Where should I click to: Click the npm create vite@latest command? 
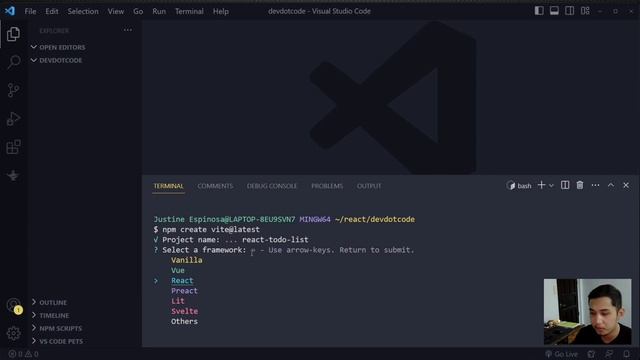click(x=211, y=229)
